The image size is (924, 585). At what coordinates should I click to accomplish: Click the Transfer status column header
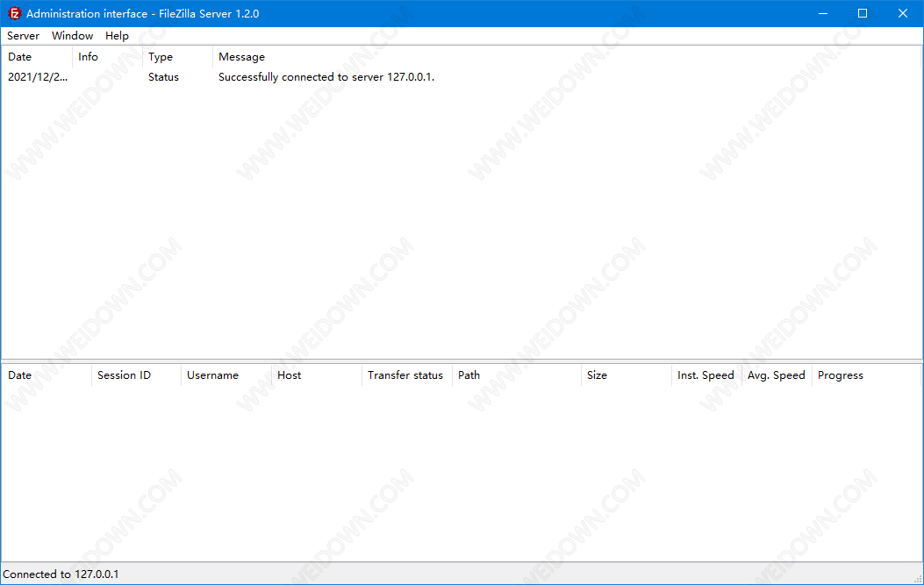click(407, 375)
